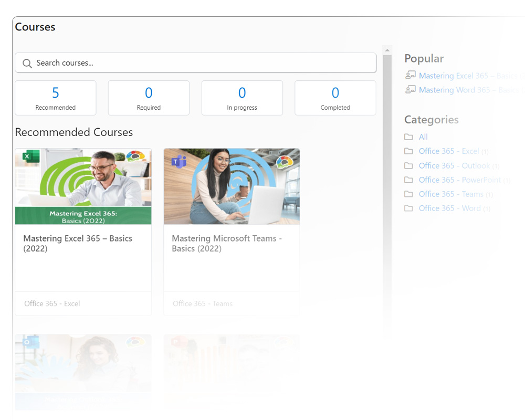Image resolution: width=525 pixels, height=420 pixels.
Task: Select Office 365 - Word category
Action: pos(449,208)
